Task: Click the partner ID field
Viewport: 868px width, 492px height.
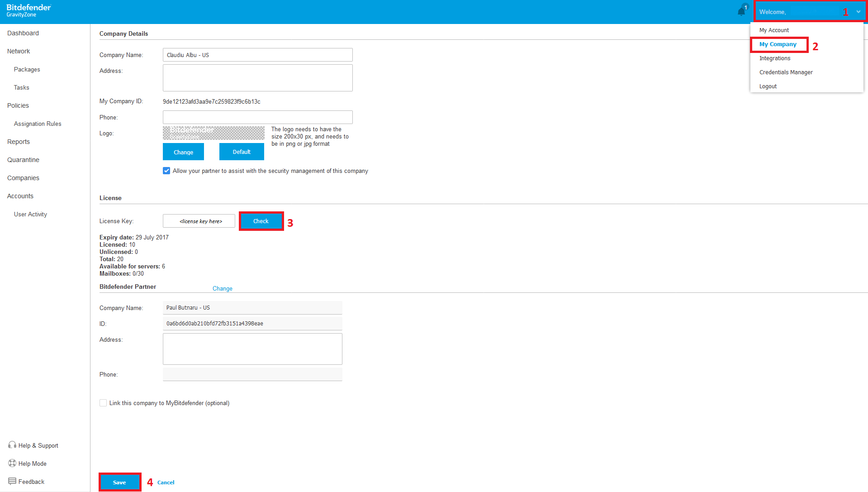Action: [252, 324]
